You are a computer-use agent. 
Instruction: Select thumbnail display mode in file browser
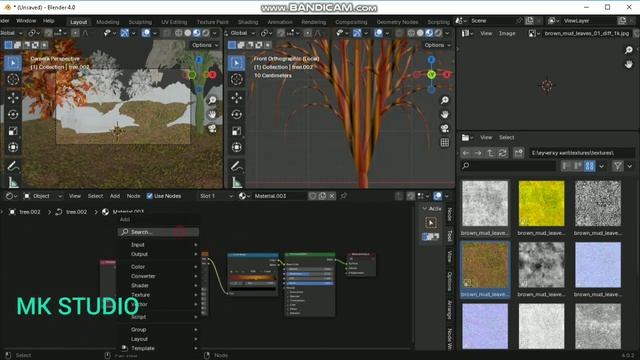click(x=589, y=166)
